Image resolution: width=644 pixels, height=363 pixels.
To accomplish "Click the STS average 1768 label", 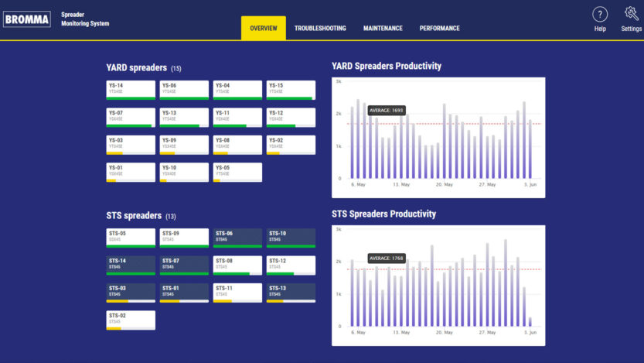I will [385, 258].
